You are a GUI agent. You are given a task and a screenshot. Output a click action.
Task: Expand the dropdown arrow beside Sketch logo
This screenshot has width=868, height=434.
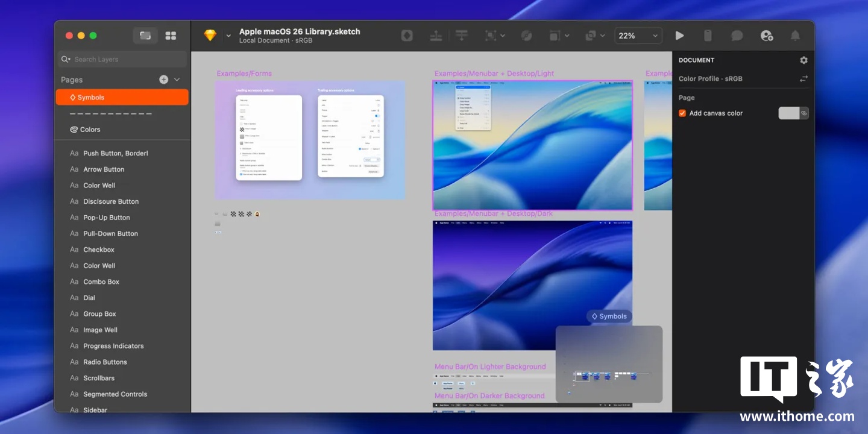[x=228, y=36]
